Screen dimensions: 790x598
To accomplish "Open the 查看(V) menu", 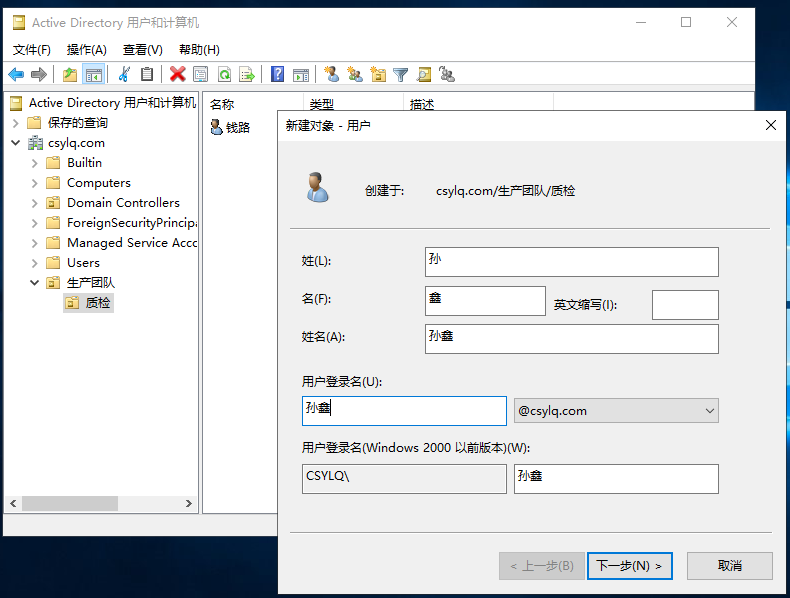I will click(143, 50).
